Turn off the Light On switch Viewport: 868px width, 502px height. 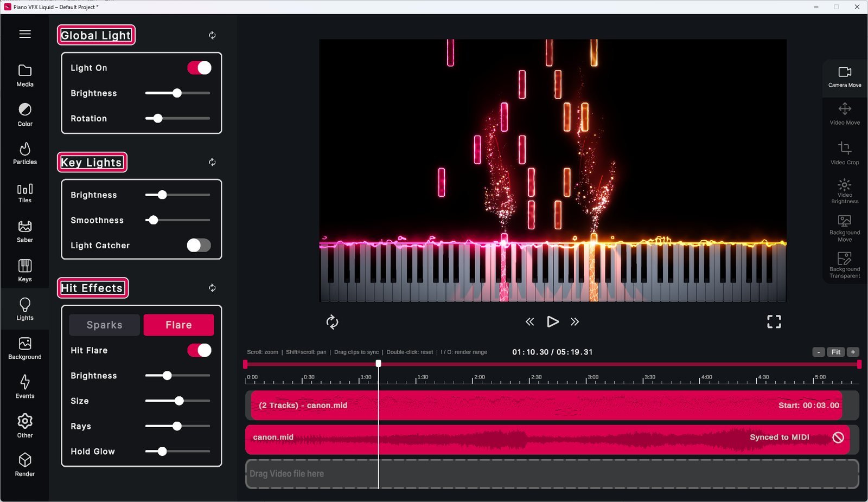pos(199,68)
